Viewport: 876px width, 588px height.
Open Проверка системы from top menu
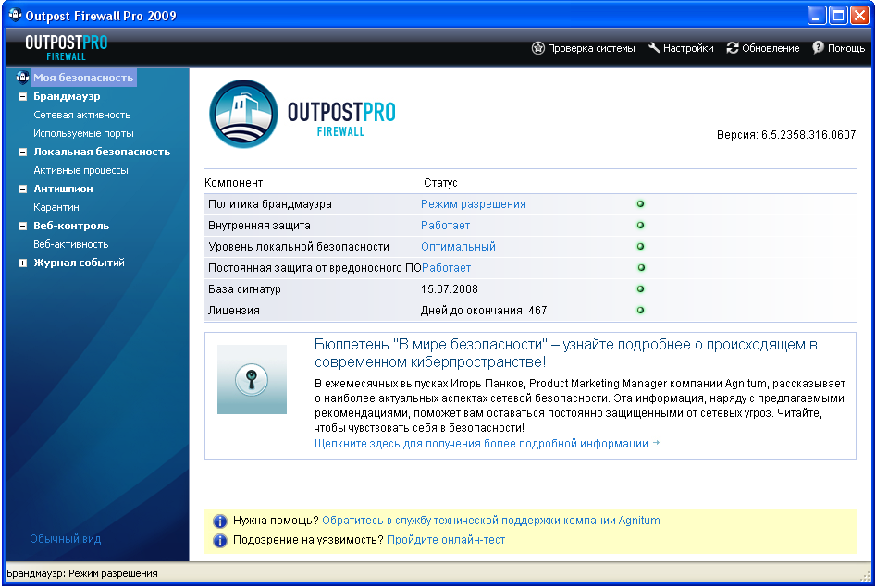tap(591, 48)
